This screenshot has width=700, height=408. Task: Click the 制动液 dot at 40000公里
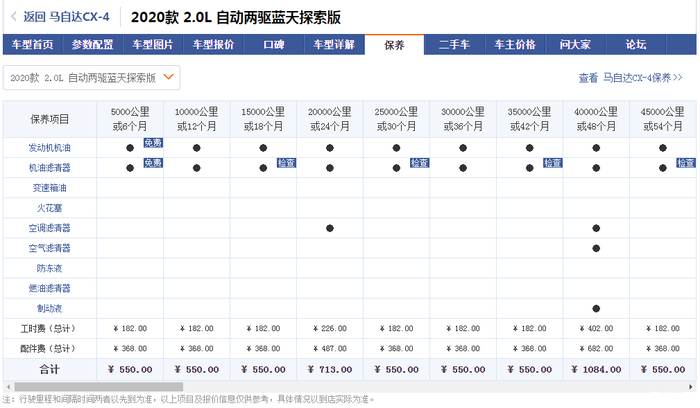click(x=596, y=308)
